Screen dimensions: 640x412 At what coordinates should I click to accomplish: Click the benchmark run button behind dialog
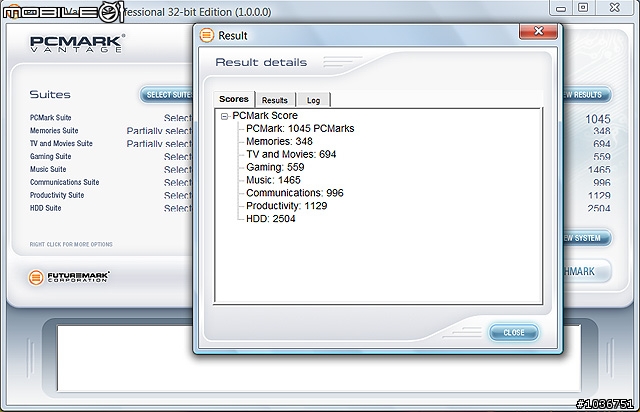coord(586,271)
